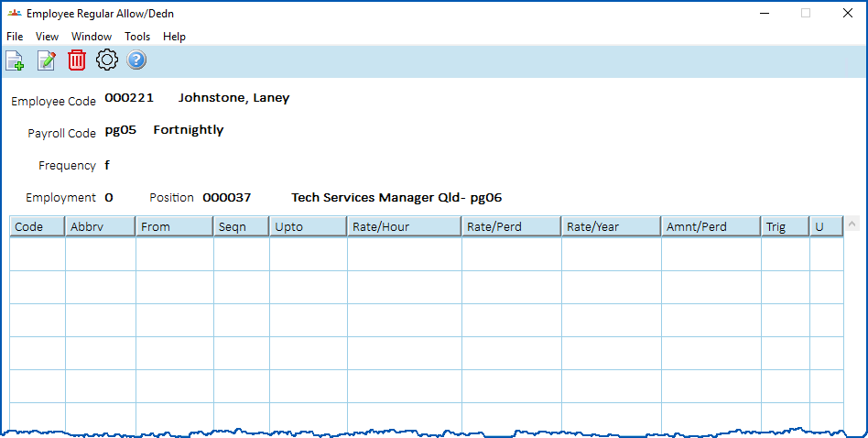This screenshot has width=868, height=438.
Task: Open the Help menu
Action: tap(174, 37)
